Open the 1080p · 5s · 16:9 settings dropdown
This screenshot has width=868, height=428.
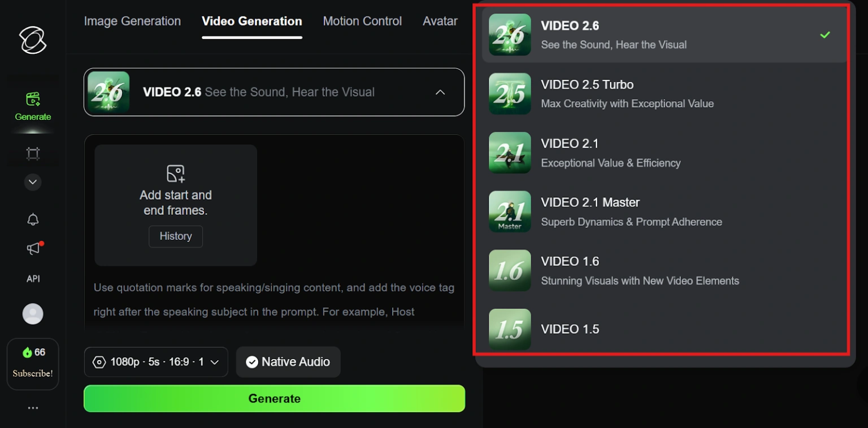click(x=155, y=362)
